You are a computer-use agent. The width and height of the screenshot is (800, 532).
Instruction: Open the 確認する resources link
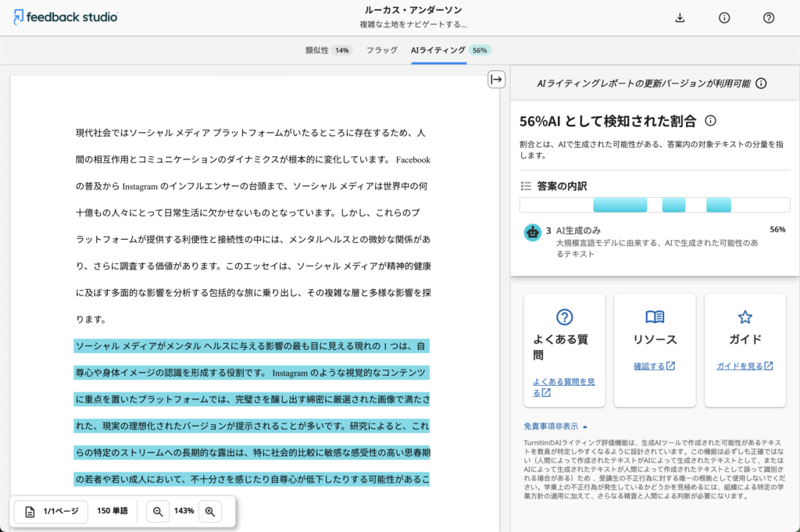tap(655, 366)
